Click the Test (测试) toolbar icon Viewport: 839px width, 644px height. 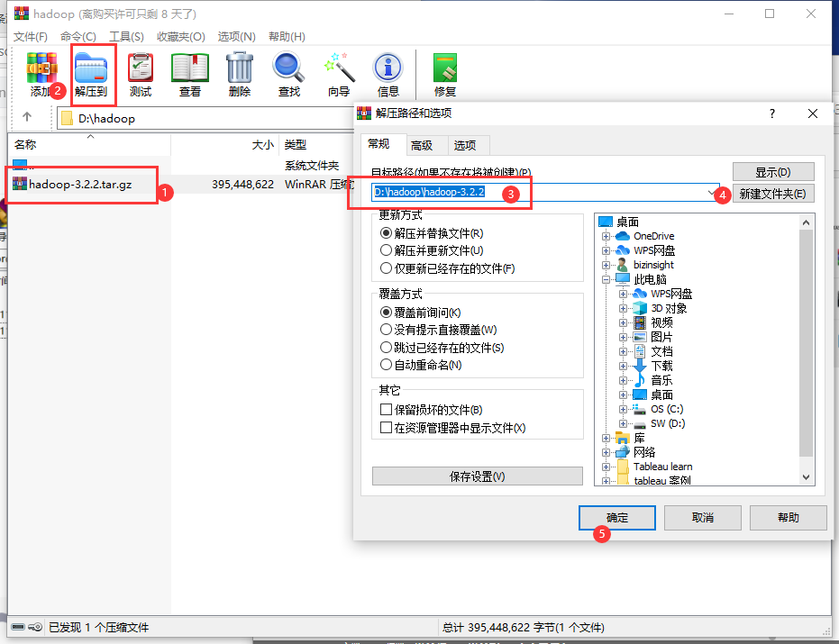point(141,68)
